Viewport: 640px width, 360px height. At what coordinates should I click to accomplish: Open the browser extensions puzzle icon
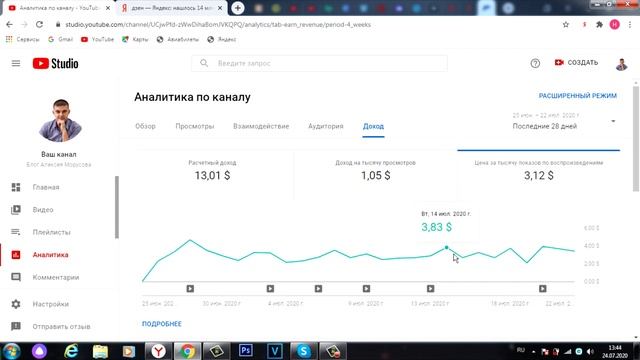[x=599, y=24]
